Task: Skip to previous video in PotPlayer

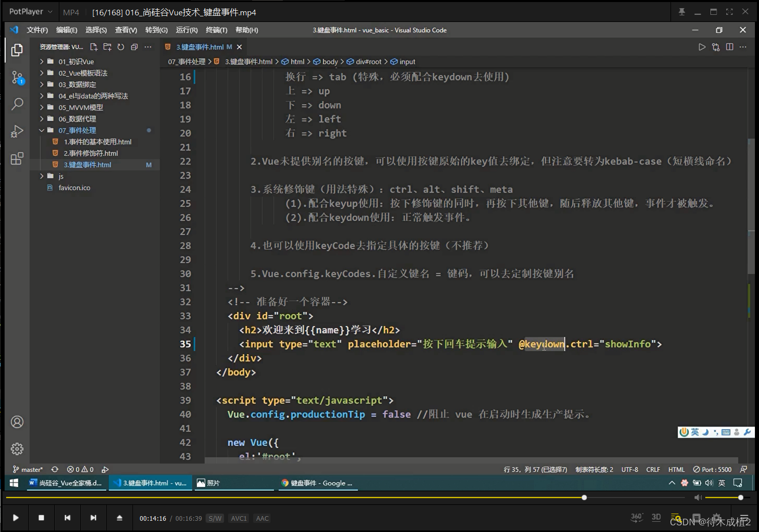Action: [x=68, y=518]
